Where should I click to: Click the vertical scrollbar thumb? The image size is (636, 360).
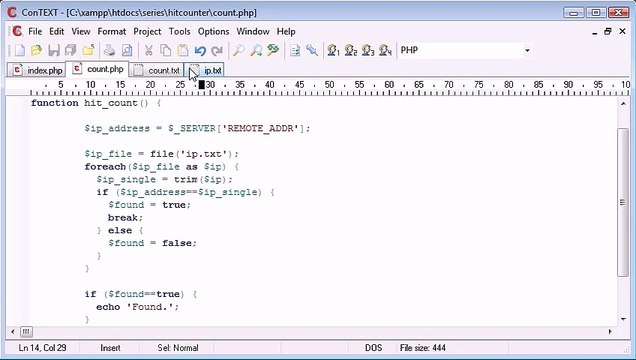point(623,202)
